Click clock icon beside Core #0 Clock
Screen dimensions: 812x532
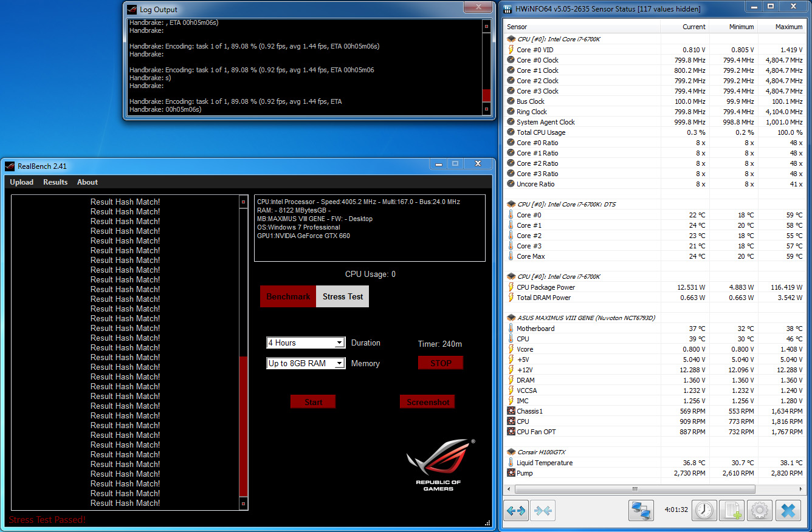click(x=511, y=60)
